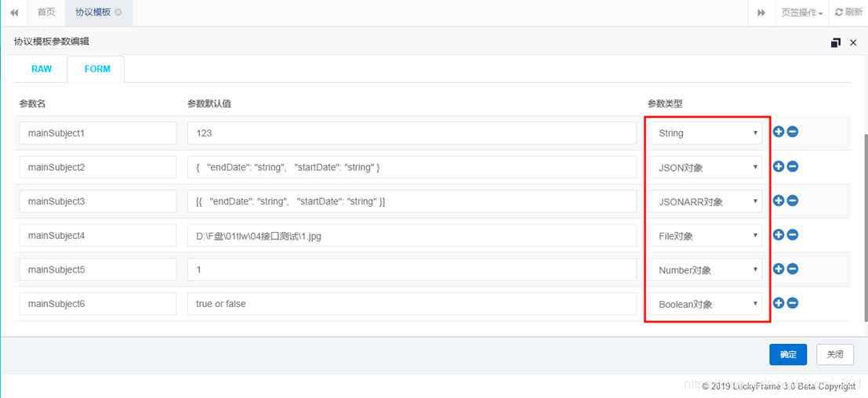The width and height of the screenshot is (868, 398).
Task: Remove the mainSubject5 parameter row
Action: [x=792, y=269]
